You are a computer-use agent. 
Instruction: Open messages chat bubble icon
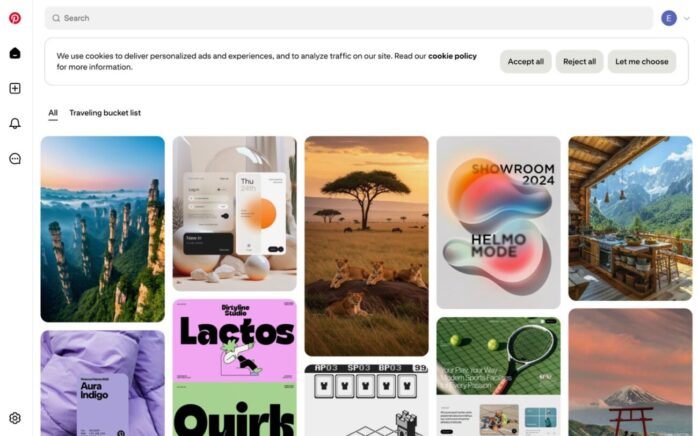(15, 159)
